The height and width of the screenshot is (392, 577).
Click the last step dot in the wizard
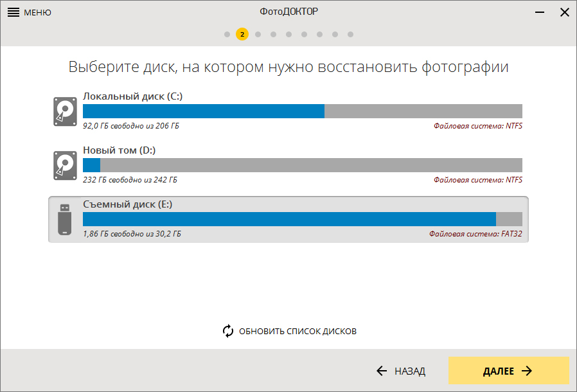coord(350,34)
